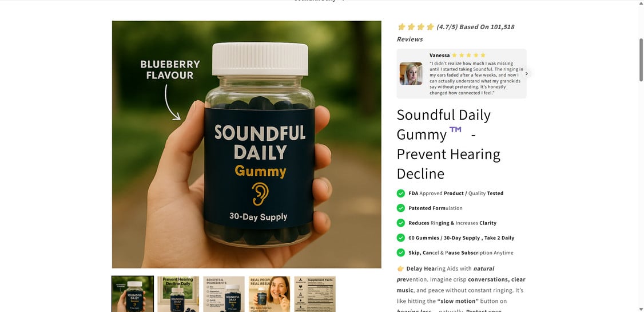This screenshot has width=644, height=312.
Task: Click the green checkmark beside 60 Gummies
Action: [401, 238]
